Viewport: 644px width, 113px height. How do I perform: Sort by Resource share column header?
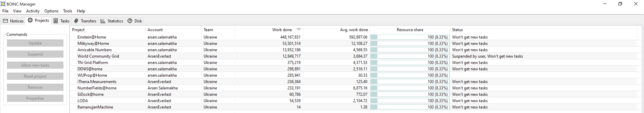click(410, 30)
